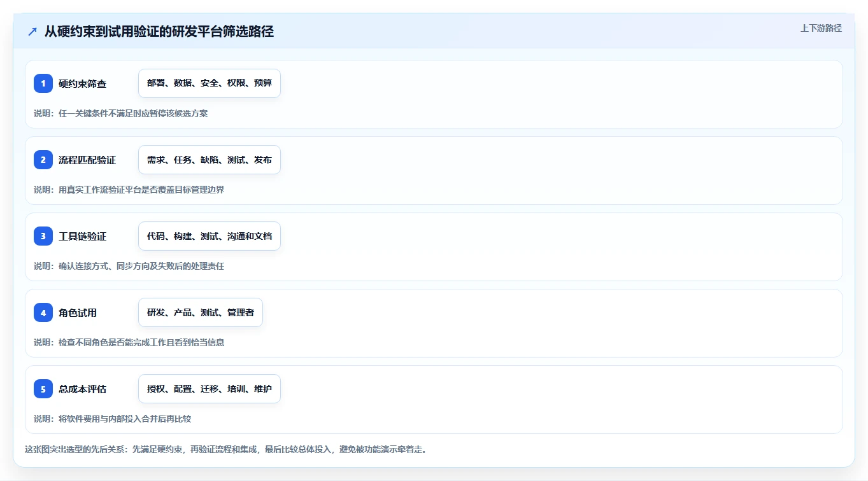Click the footer summary starting 这张图突出选型的先后关系
868x481 pixels.
pyautogui.click(x=226, y=449)
